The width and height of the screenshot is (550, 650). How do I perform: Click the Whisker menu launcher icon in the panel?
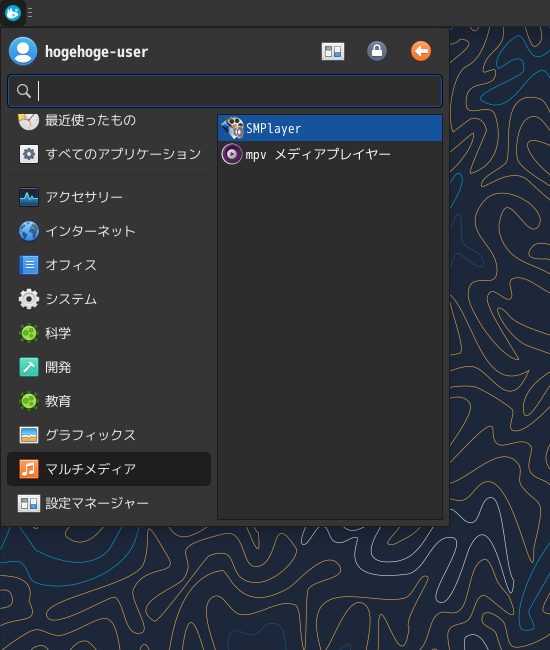tap(13, 13)
